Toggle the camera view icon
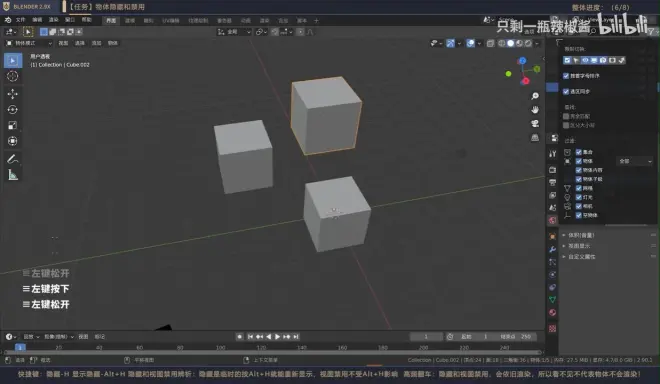The image size is (660, 384). (535, 123)
